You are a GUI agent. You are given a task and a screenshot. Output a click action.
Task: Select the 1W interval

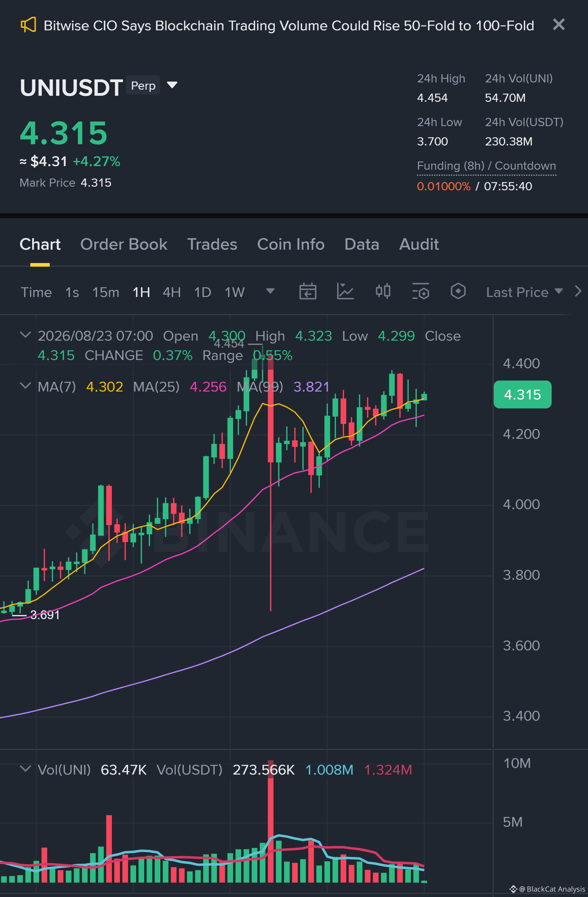point(235,292)
